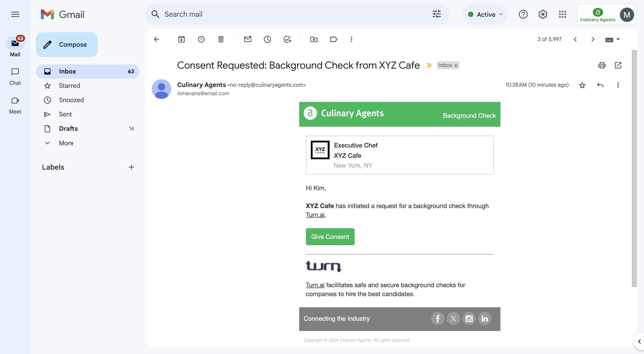Click the Give Consent button

330,237
